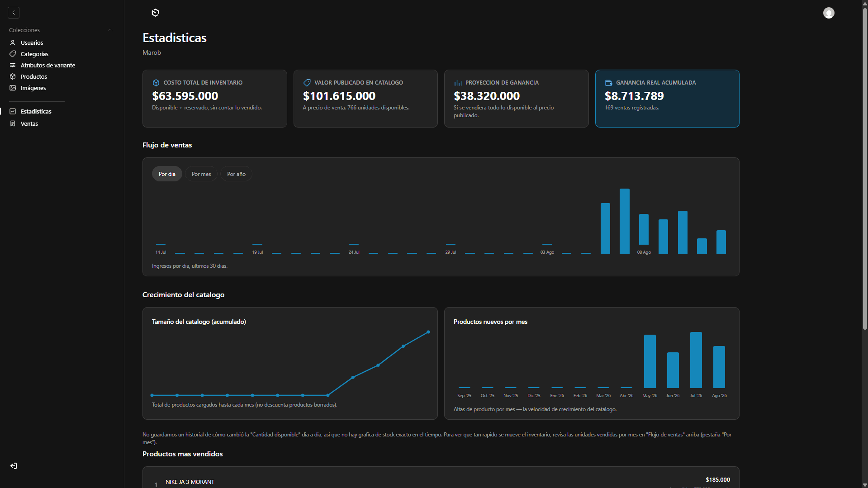Go to Categorías collection

coord(34,54)
